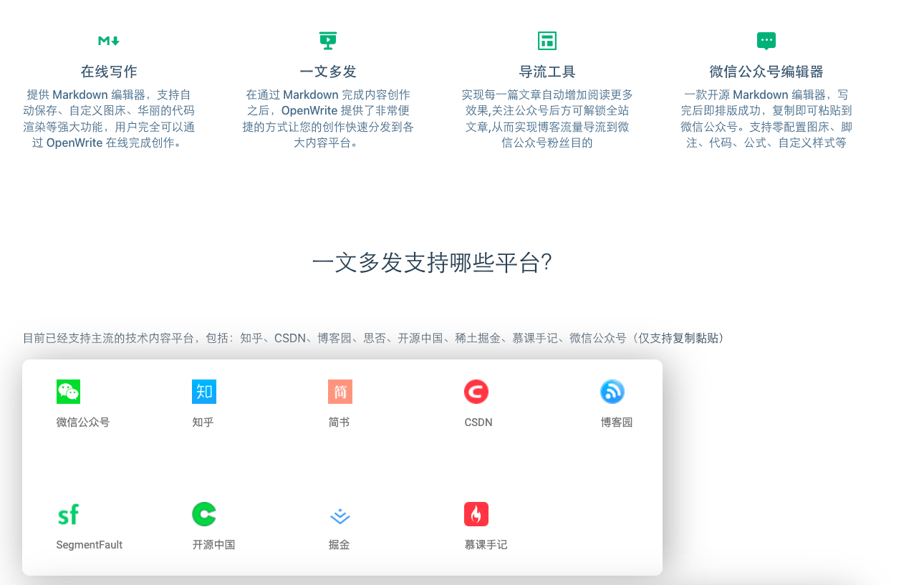
Task: Click the blue 知乎 logo icon
Action: [x=204, y=392]
